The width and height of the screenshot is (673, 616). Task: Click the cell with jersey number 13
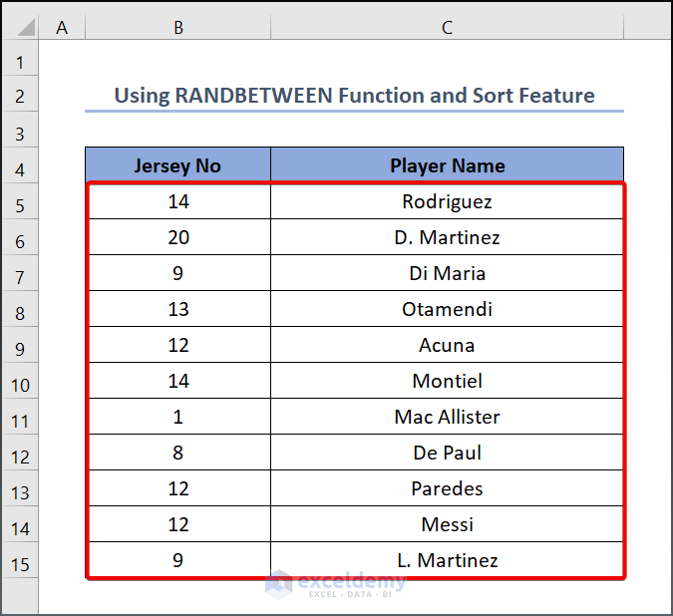point(177,309)
